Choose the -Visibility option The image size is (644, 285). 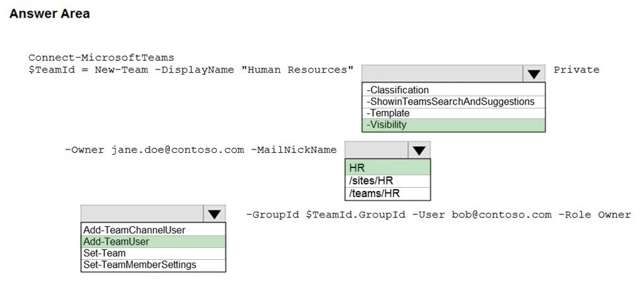pos(454,125)
